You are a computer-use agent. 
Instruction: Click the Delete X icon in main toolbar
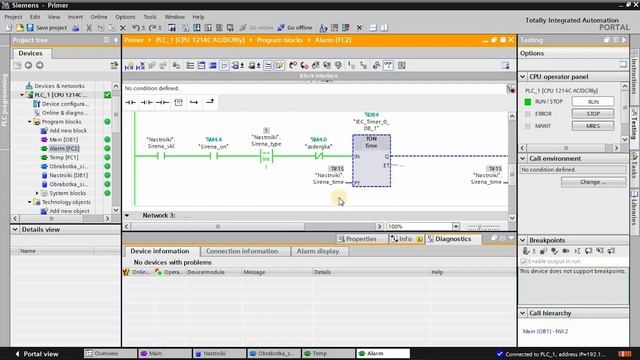123,28
